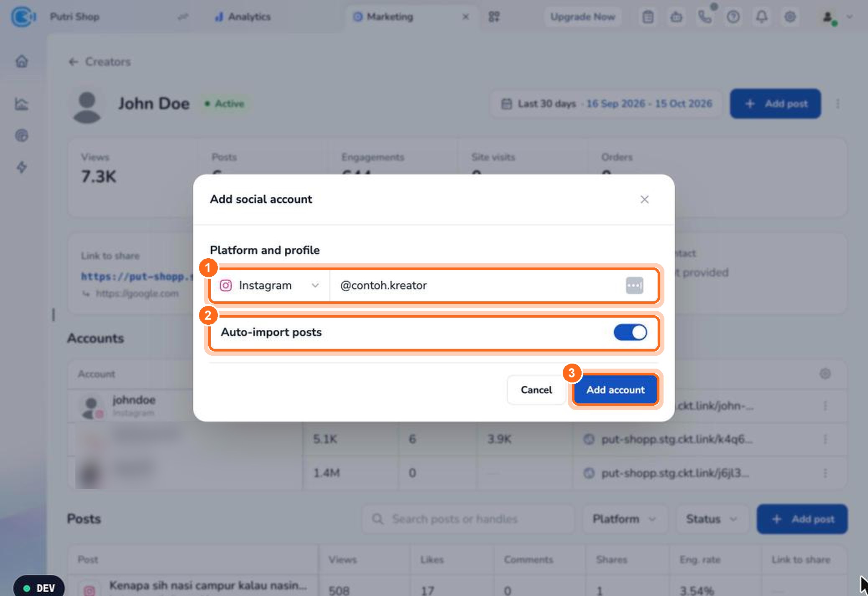Click the app logo in the top-left corner
Viewport: 868px width, 596px height.
pyautogui.click(x=23, y=17)
